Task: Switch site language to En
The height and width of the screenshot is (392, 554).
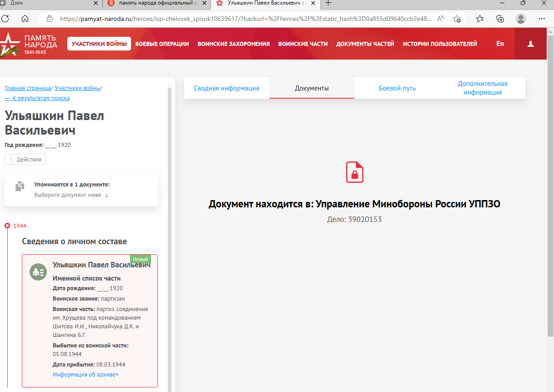Action: [500, 44]
